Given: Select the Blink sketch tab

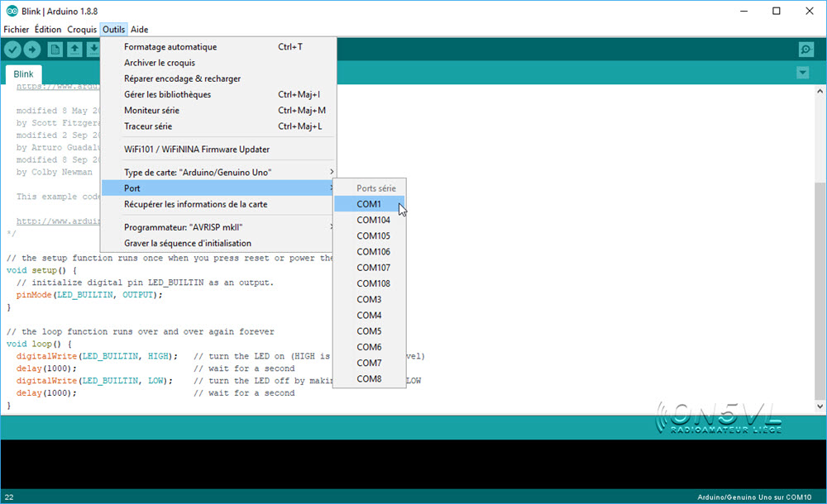Looking at the screenshot, I should (x=23, y=74).
